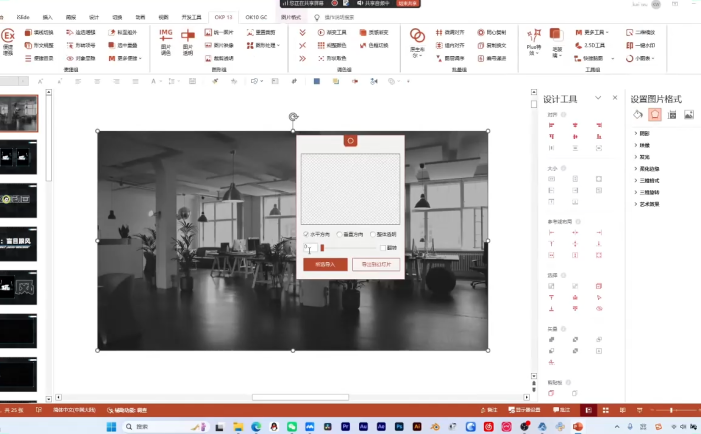Enable the 垂直方向 option
This screenshot has width=701, height=434.
tap(340, 234)
